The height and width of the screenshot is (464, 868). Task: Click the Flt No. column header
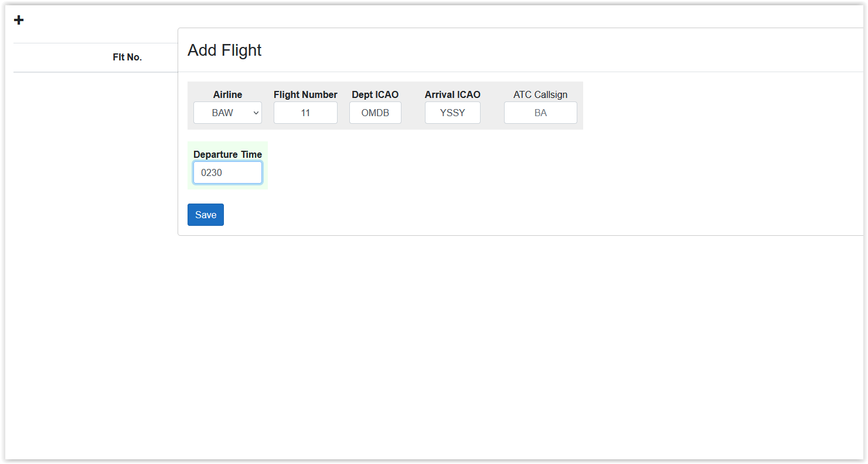click(x=127, y=57)
